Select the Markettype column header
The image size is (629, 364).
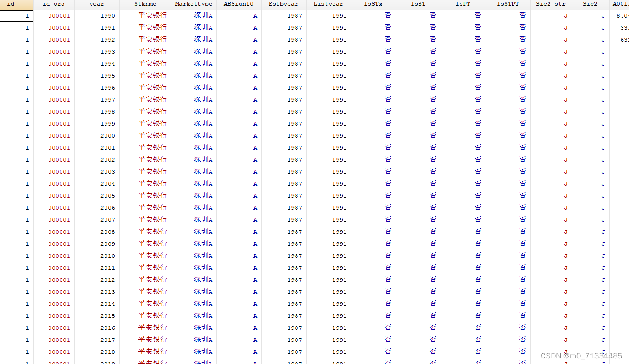194,4
